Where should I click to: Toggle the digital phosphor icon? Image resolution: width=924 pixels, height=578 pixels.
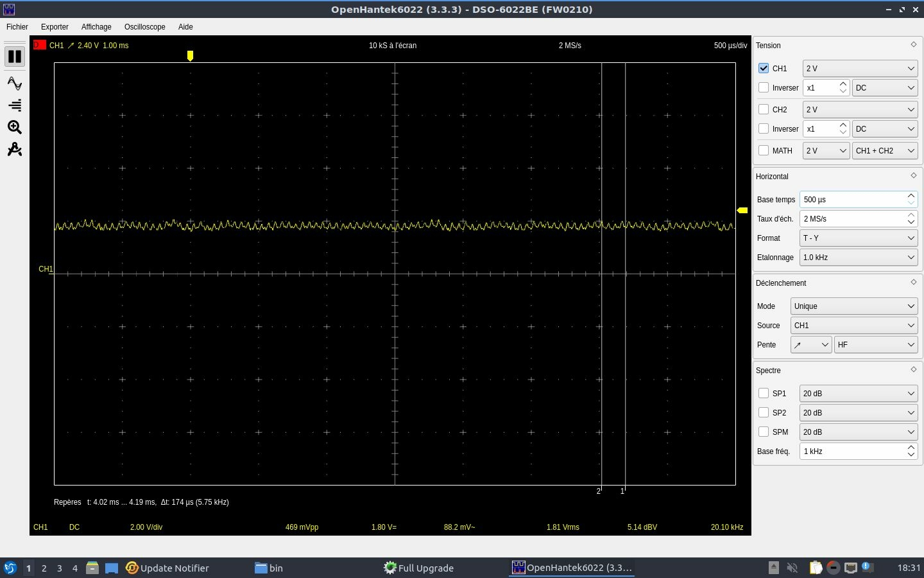[x=14, y=105]
